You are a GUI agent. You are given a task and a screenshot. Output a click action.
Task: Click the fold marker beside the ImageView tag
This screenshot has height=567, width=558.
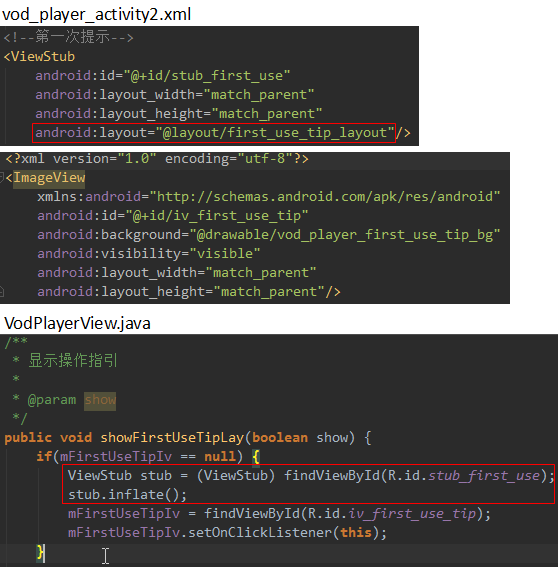[1, 178]
